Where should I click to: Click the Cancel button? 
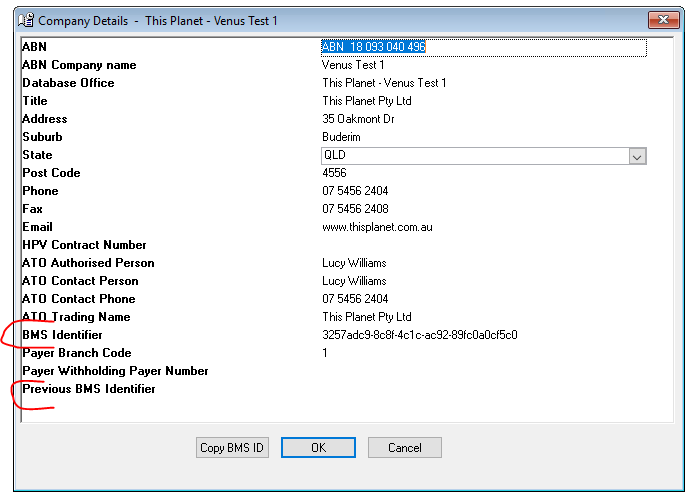pyautogui.click(x=405, y=448)
